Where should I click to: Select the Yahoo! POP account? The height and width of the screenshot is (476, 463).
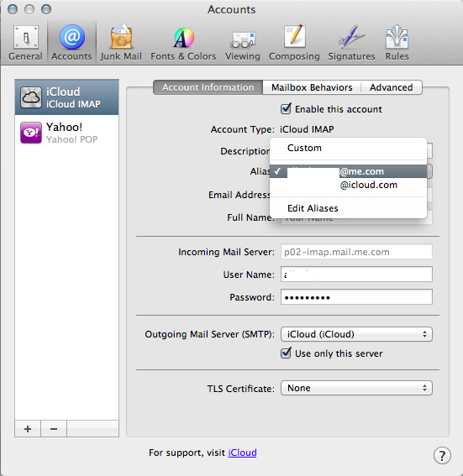67,133
